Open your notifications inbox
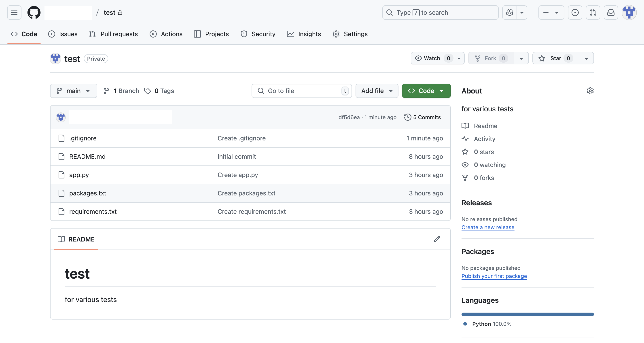Viewport: 644px width, 343px height. coord(611,12)
